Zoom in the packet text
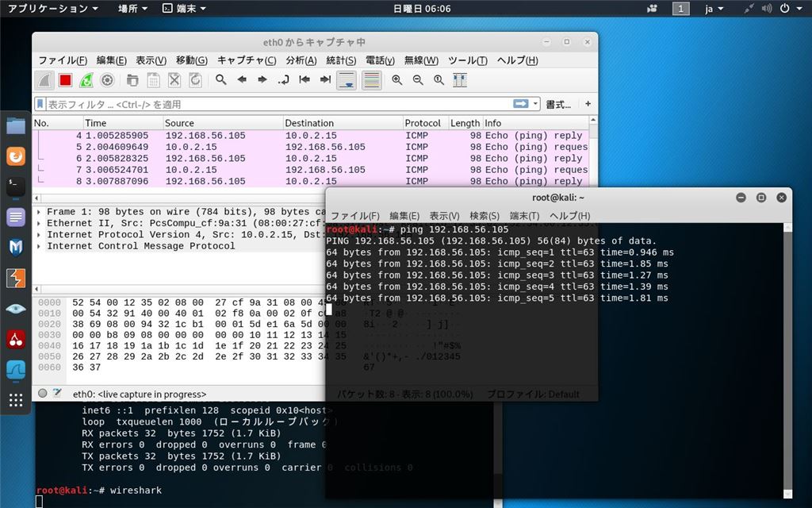The image size is (812, 508). click(397, 80)
